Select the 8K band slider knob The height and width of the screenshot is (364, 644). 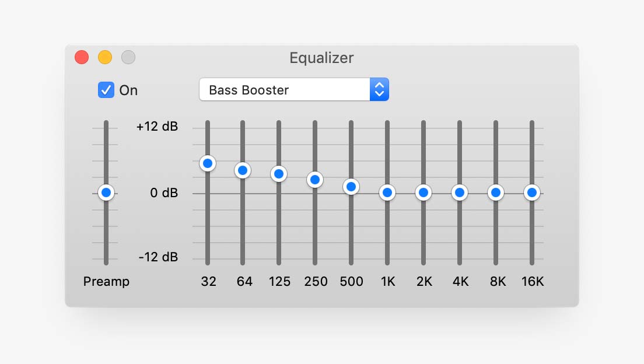click(496, 192)
